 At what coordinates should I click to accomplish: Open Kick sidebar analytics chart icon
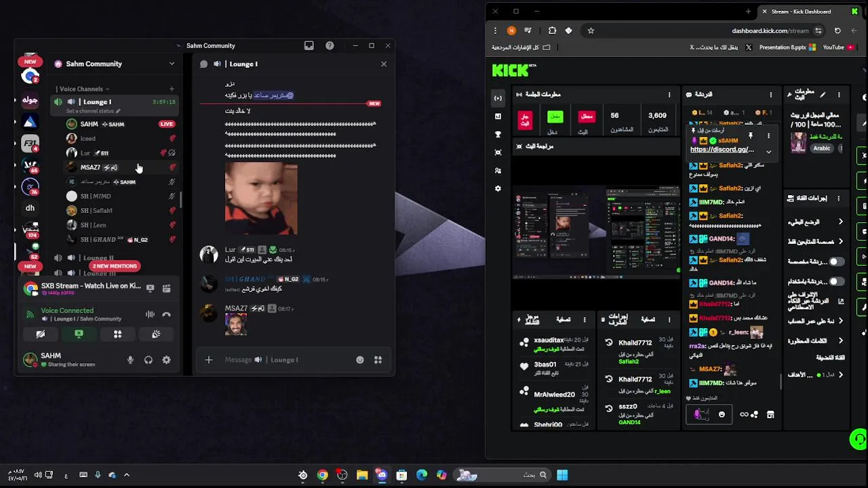498,117
